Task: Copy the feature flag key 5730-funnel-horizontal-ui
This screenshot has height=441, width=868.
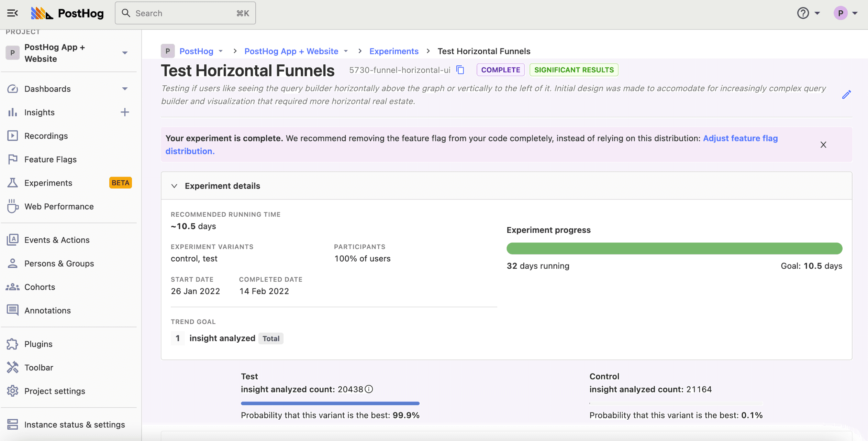Action: (460, 70)
